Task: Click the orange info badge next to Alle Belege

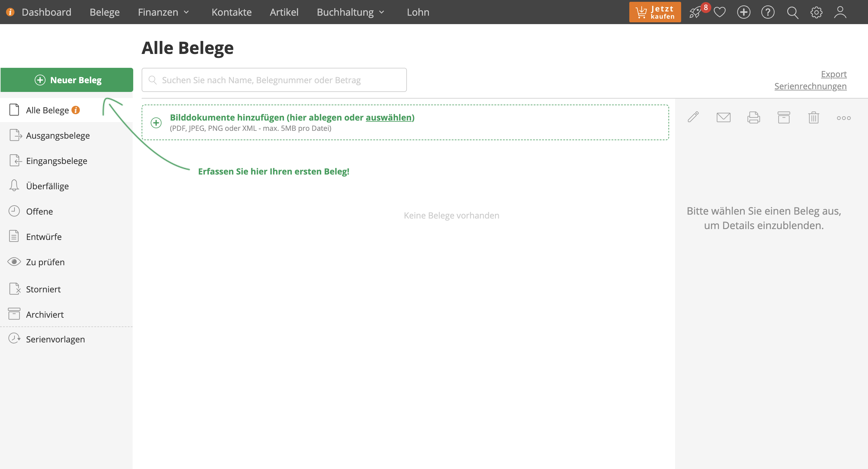Action: pos(76,110)
